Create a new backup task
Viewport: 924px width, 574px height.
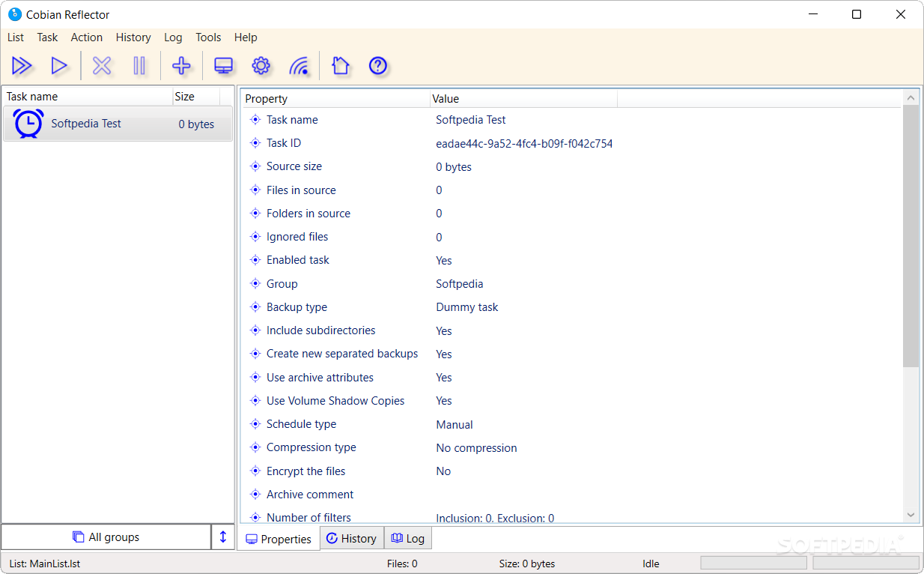click(x=181, y=65)
